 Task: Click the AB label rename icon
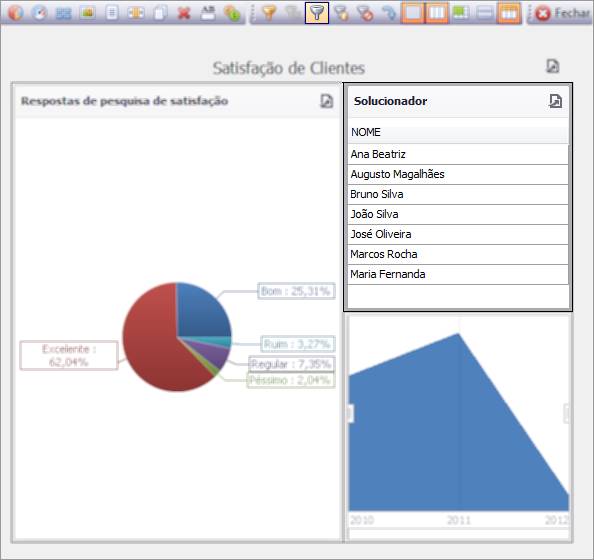click(208, 13)
